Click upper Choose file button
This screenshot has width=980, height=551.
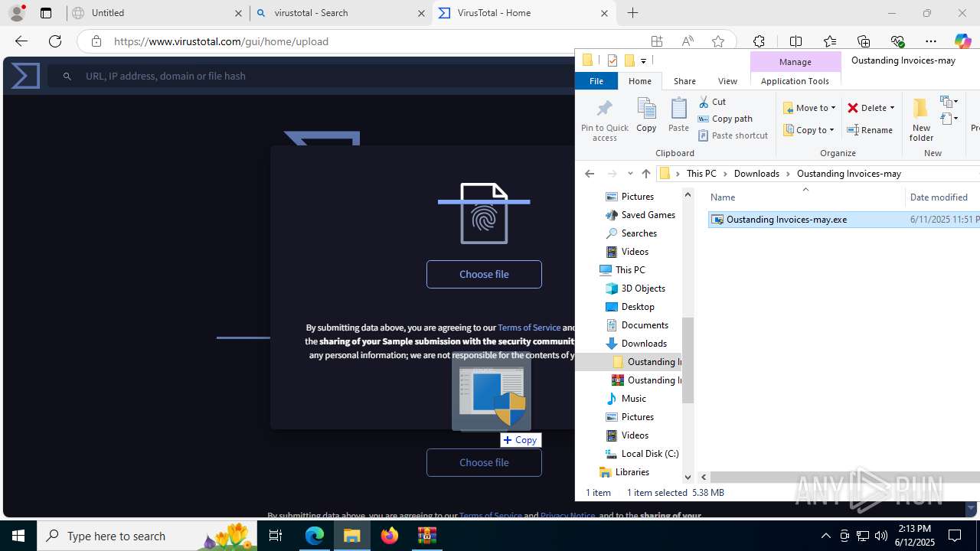tap(484, 274)
